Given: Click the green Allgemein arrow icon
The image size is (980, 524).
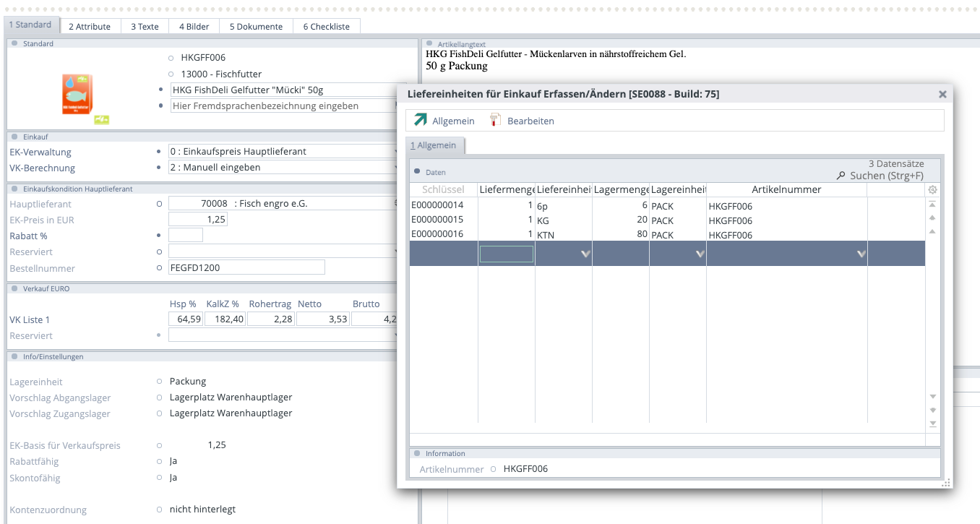Looking at the screenshot, I should pos(420,120).
